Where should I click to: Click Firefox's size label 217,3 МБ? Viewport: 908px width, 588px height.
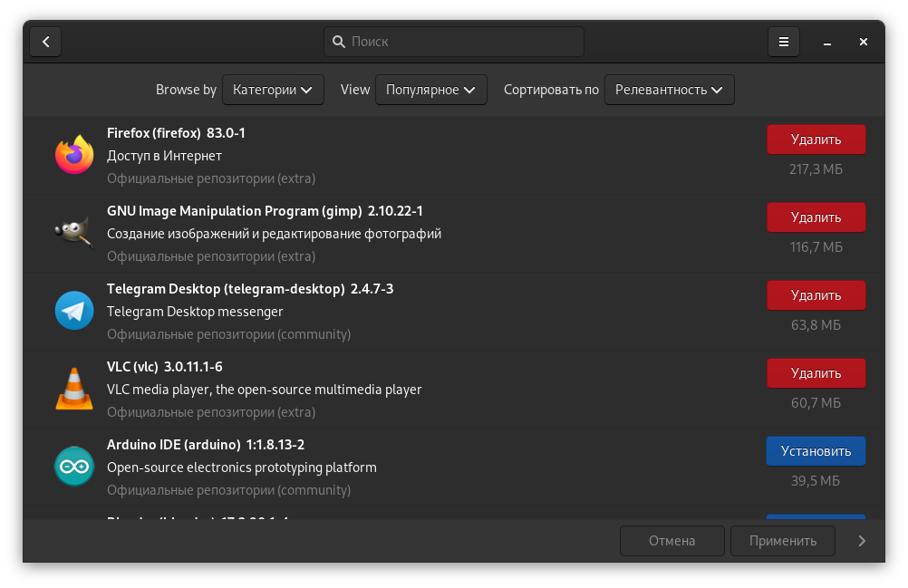pos(816,169)
